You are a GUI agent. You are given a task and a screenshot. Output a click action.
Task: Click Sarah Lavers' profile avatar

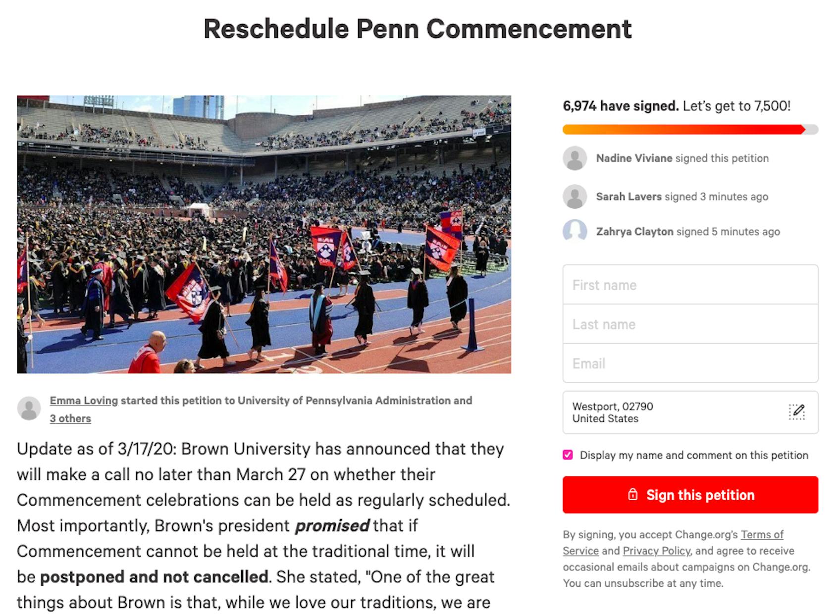(x=576, y=196)
